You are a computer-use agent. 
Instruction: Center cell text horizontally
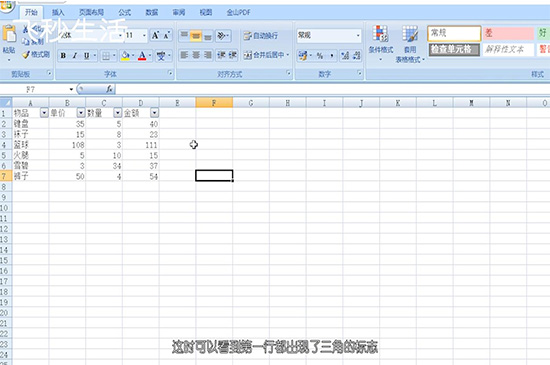pos(196,55)
